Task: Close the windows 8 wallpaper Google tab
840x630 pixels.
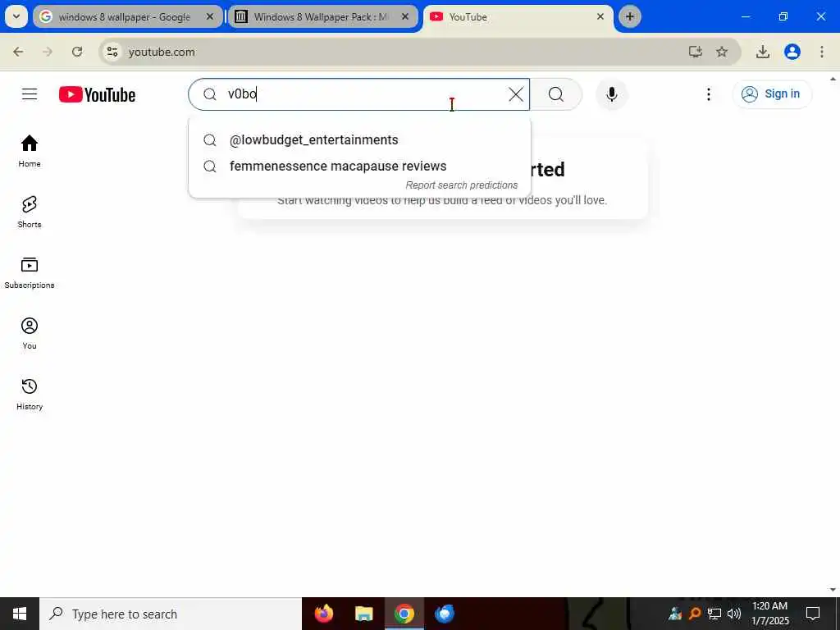Action: coord(210,16)
